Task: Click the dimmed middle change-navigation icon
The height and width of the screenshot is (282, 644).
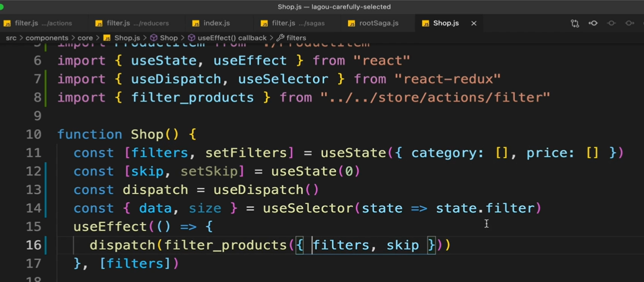Action: [x=611, y=23]
